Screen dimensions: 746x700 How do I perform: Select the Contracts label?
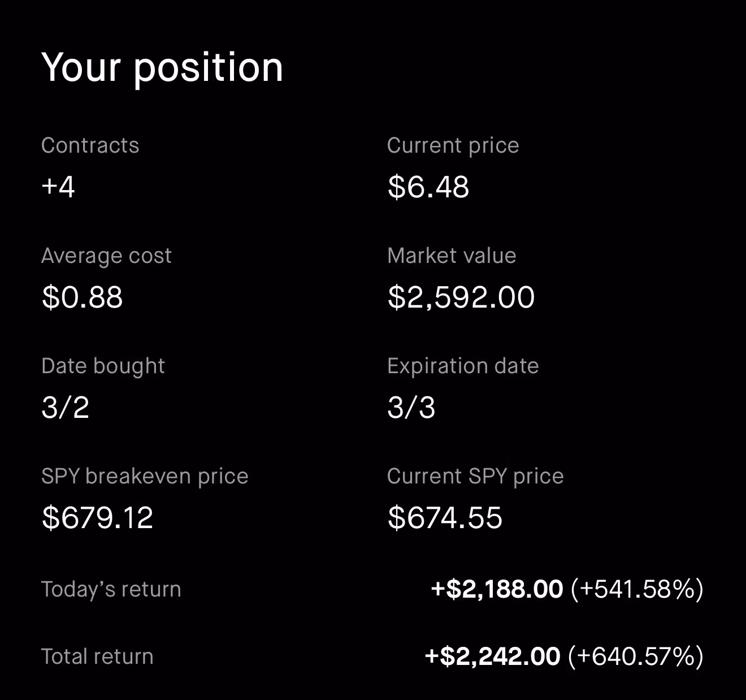click(90, 145)
